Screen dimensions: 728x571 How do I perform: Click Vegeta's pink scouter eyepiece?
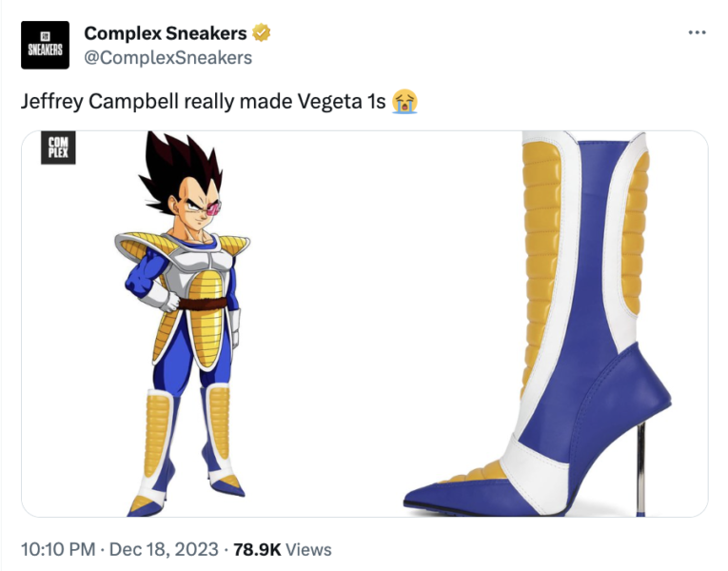(x=214, y=208)
